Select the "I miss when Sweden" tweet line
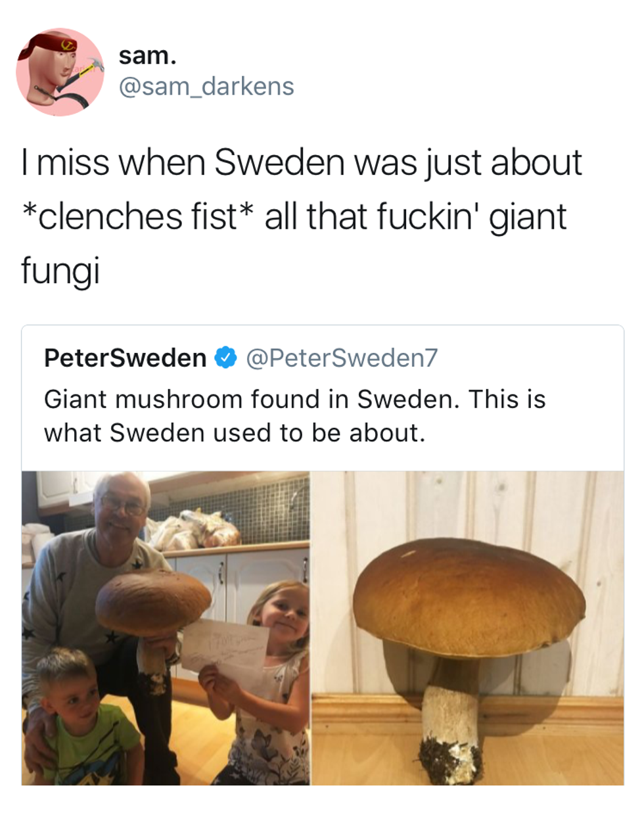This screenshot has height=817, width=644. [302, 162]
